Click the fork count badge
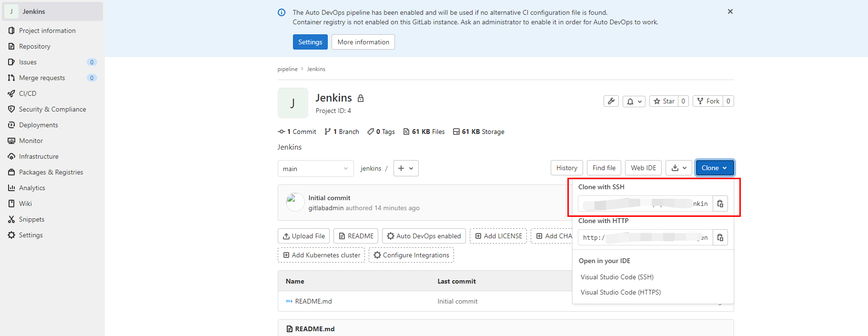868x336 pixels. [728, 101]
